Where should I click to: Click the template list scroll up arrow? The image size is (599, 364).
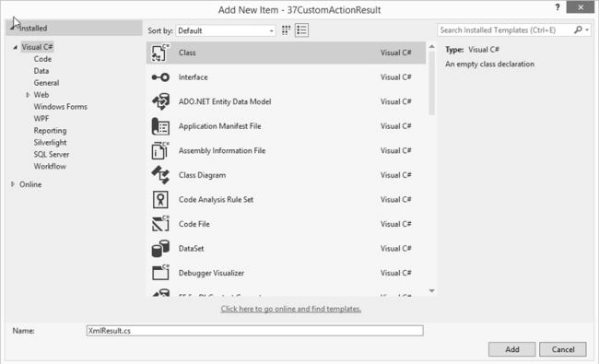431,47
